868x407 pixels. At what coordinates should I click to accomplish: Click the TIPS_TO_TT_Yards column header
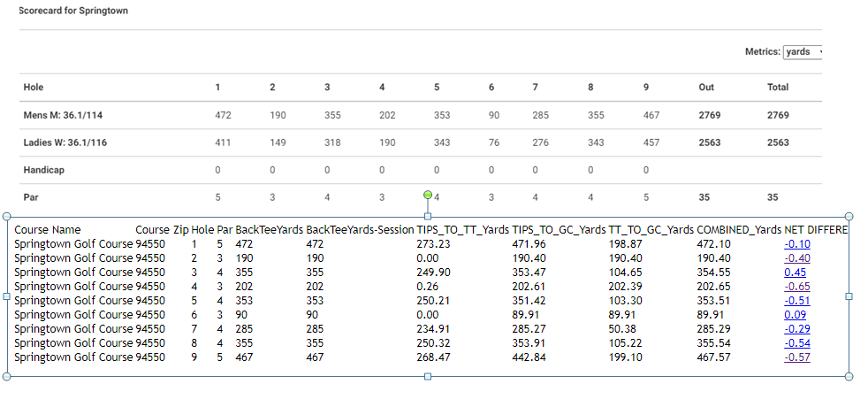(x=463, y=230)
